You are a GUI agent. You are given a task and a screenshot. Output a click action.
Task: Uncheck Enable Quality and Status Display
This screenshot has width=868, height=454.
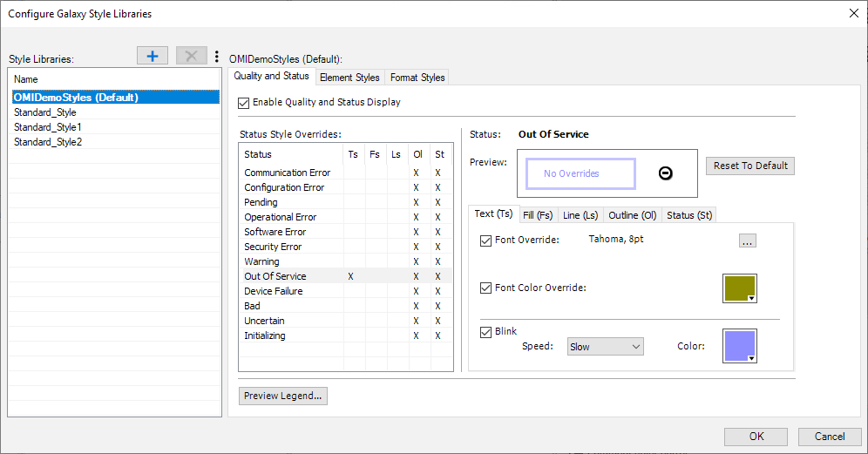(243, 103)
